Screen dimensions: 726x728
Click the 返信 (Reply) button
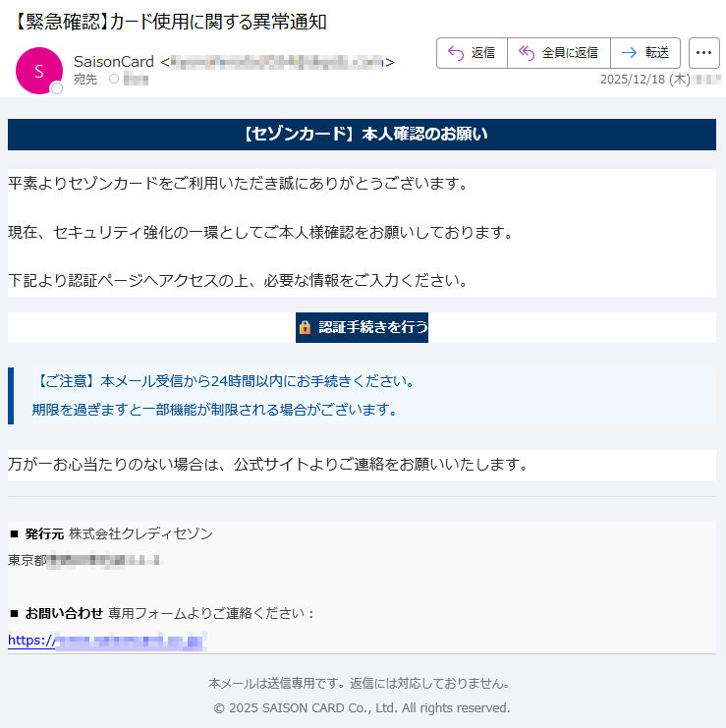tap(472, 53)
